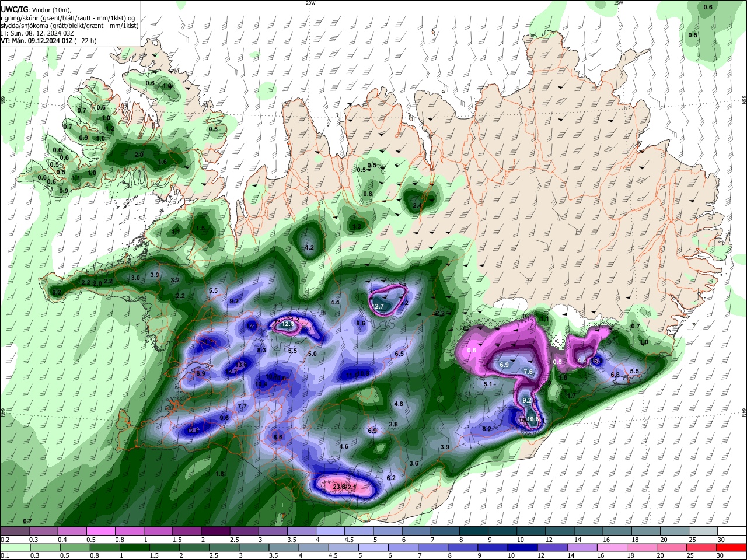Click the 5.1 value label
This screenshot has width=747, height=560.
pyautogui.click(x=488, y=384)
